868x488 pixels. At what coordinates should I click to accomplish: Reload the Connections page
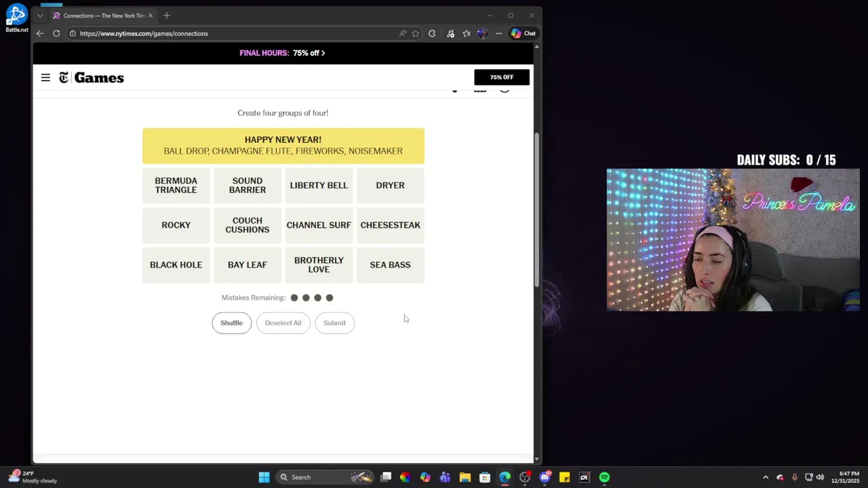click(x=56, y=33)
